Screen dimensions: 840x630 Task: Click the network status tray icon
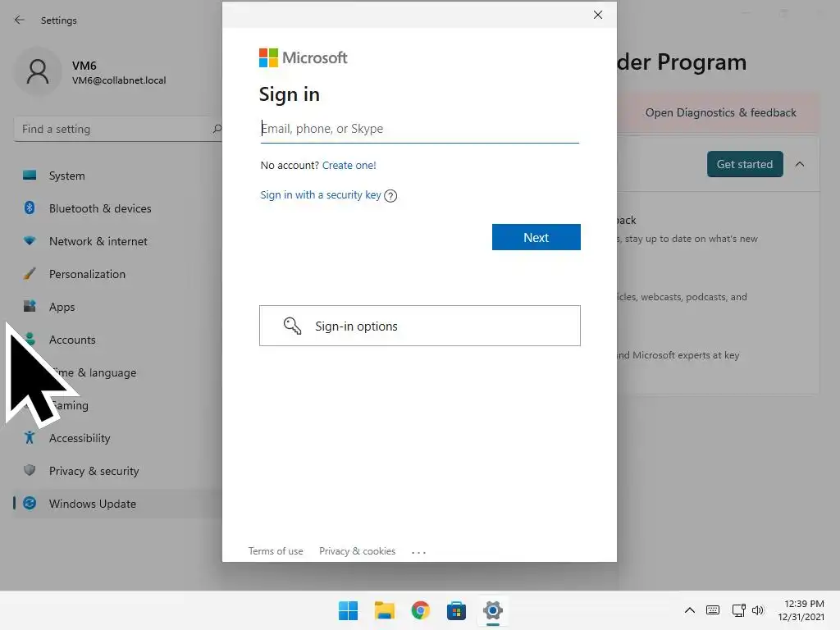pos(739,610)
